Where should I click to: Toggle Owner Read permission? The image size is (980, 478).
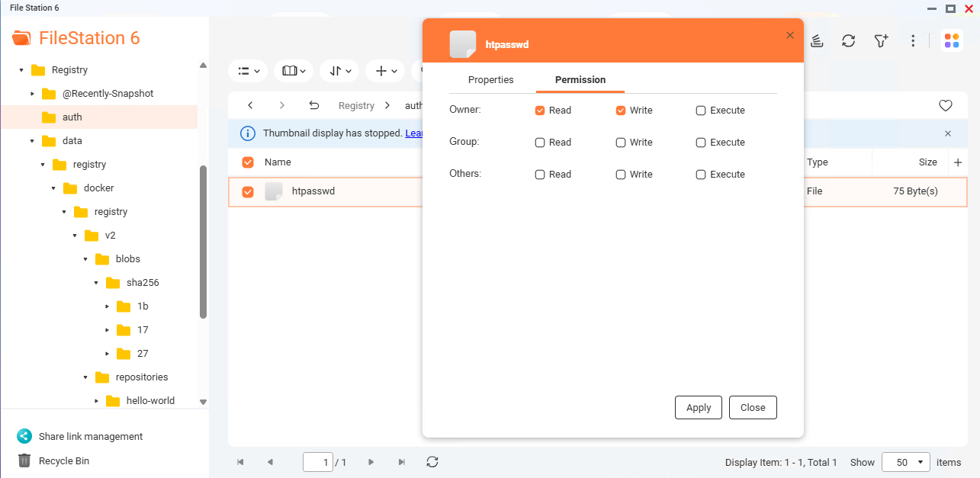[540, 111]
